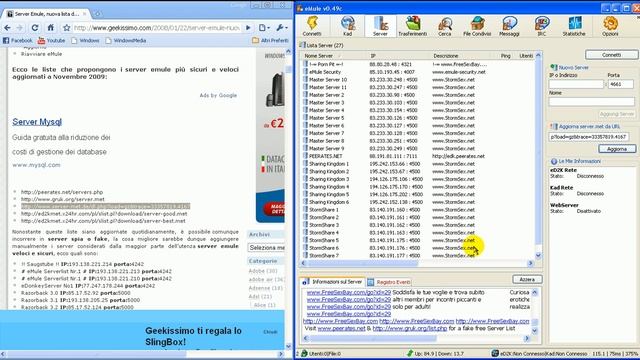Select Sharing Kingdom 1 row
640x360 pixels.
coord(418,164)
